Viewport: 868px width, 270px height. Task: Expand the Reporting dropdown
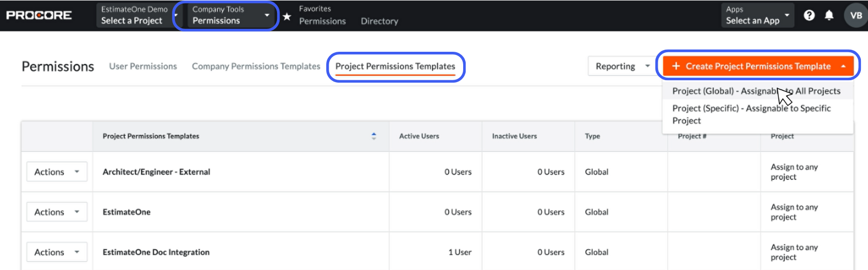click(x=622, y=66)
